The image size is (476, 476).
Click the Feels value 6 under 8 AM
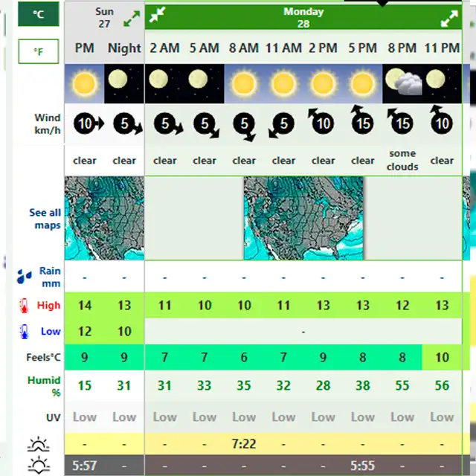(244, 357)
